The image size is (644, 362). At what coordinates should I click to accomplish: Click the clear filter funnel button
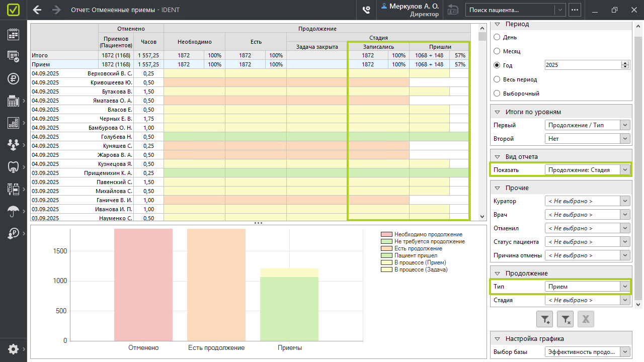(x=566, y=319)
